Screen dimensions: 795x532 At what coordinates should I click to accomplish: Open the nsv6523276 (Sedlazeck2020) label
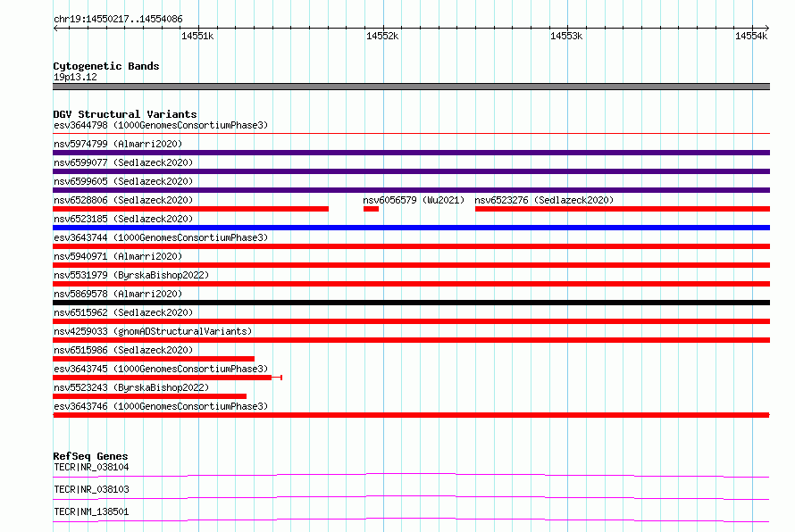pyautogui.click(x=544, y=200)
